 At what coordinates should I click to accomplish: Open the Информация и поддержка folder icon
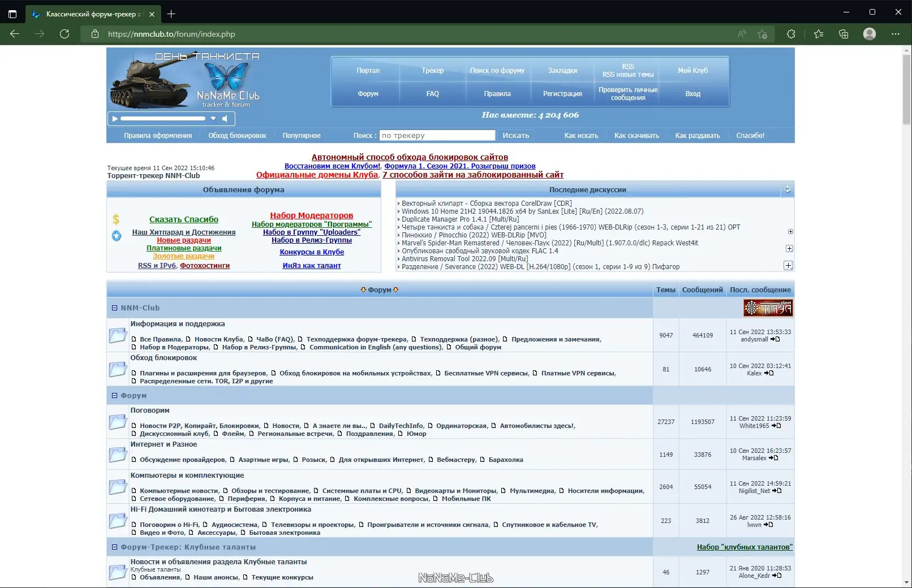pos(118,335)
